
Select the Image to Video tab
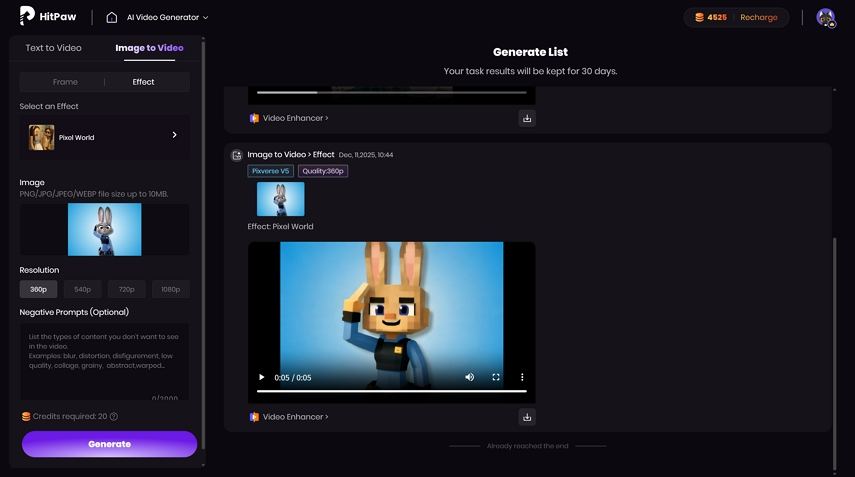[x=149, y=48]
